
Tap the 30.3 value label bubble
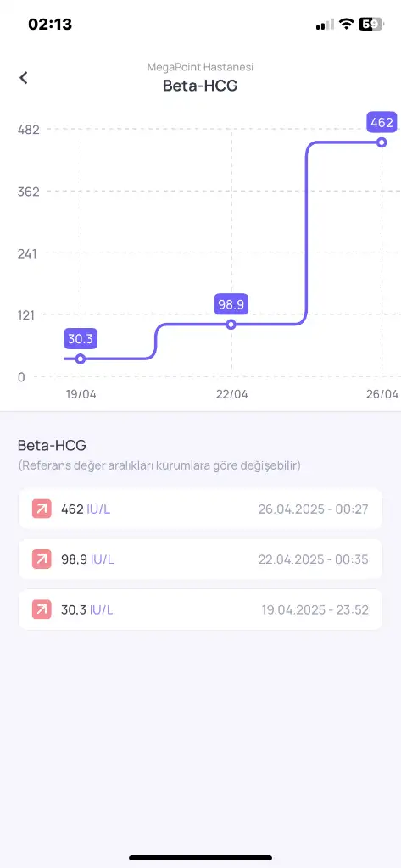point(81,338)
